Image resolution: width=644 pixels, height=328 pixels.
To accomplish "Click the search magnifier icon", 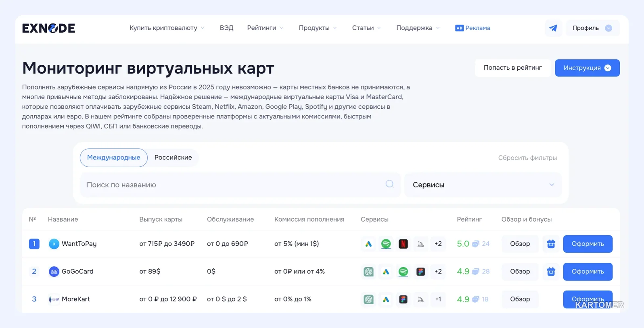I will [389, 184].
